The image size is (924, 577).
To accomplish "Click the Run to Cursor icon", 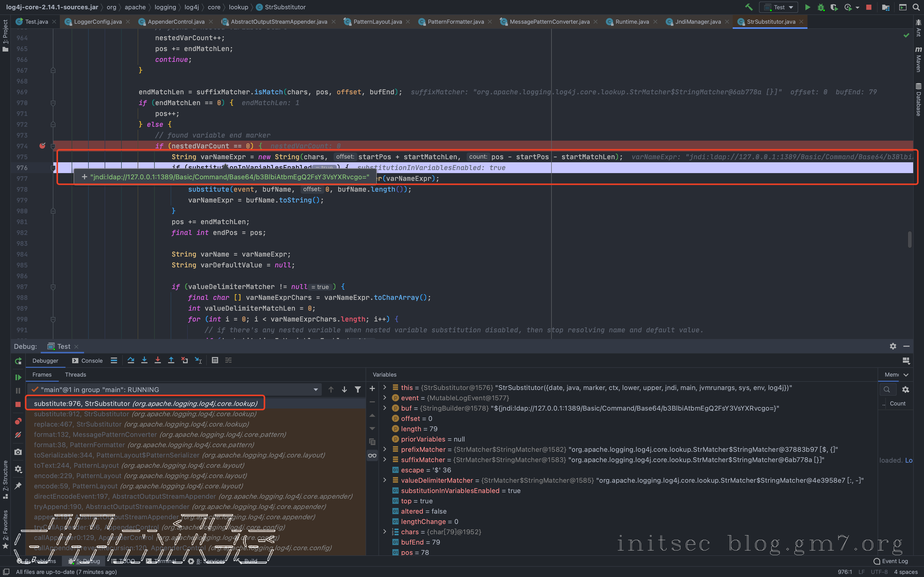I will point(198,360).
